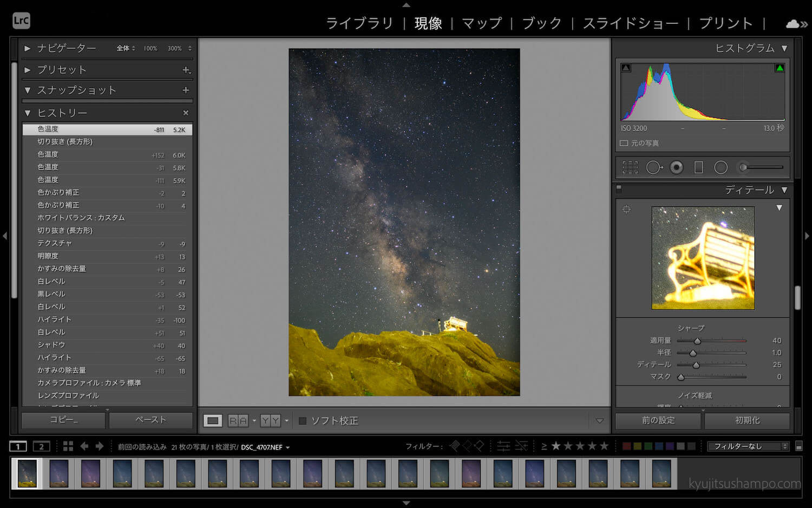The height and width of the screenshot is (508, 812).
Task: Toggle filters switch at filmstrip right end
Action: point(798,446)
